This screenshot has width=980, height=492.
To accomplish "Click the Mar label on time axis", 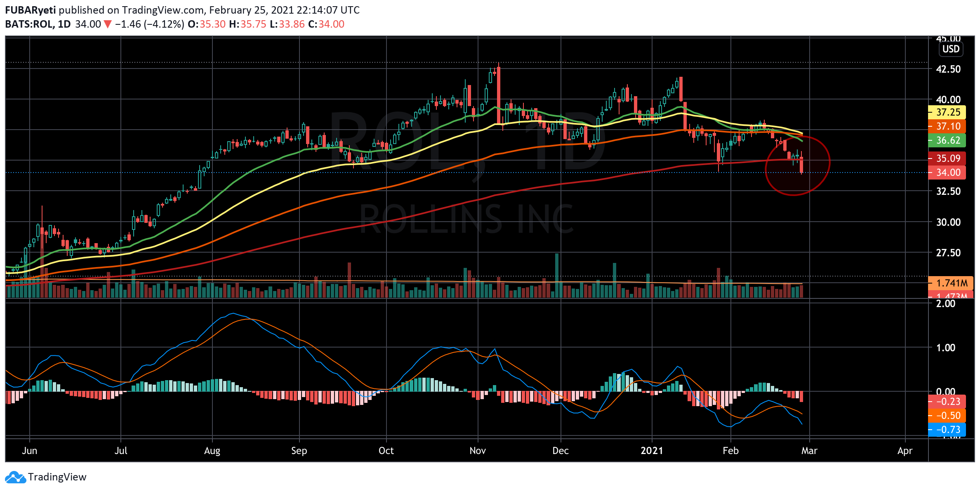I will 809,450.
